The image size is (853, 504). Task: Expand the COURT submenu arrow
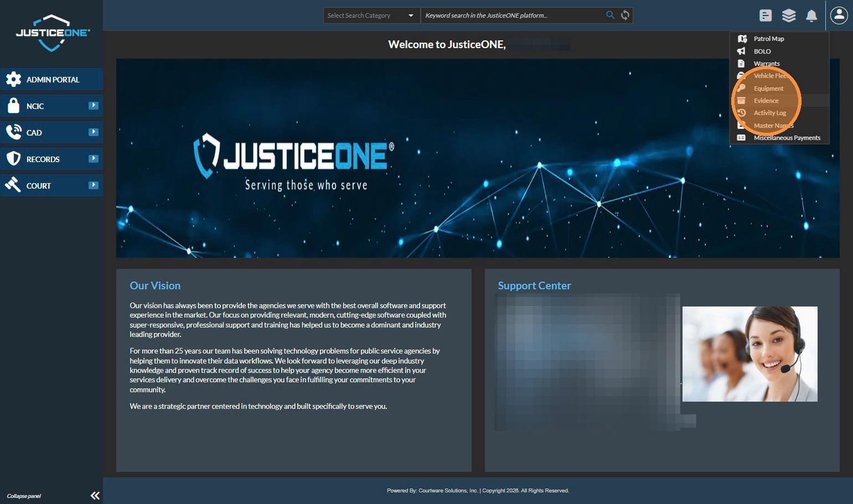pos(93,185)
